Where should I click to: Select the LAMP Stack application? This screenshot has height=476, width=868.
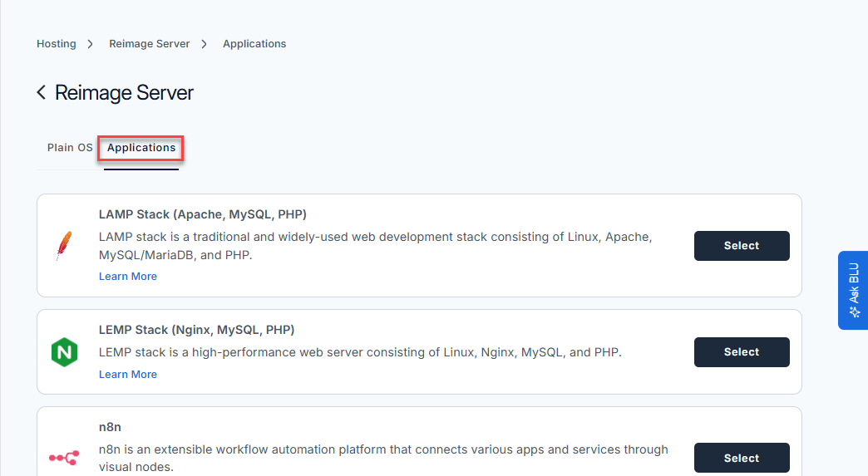742,245
